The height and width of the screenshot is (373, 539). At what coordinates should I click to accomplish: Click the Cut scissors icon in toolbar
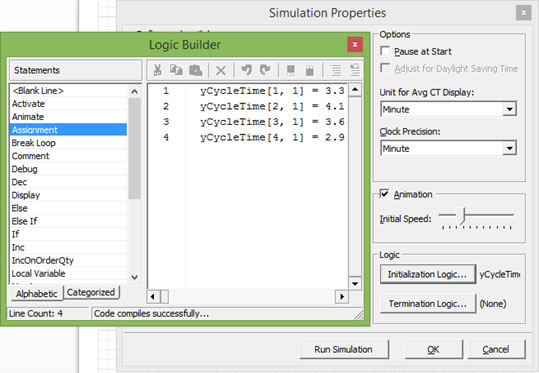(157, 70)
